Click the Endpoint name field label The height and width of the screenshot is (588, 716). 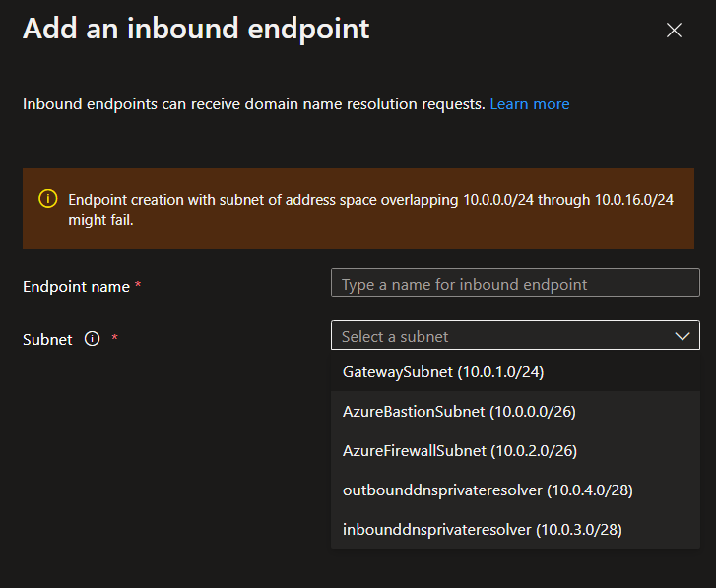coord(76,286)
